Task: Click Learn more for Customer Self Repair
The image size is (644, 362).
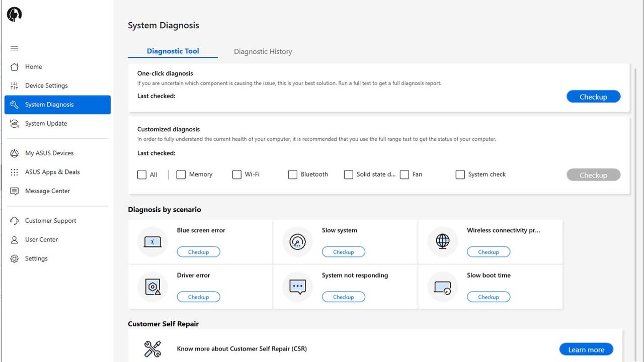Action: [x=586, y=349]
